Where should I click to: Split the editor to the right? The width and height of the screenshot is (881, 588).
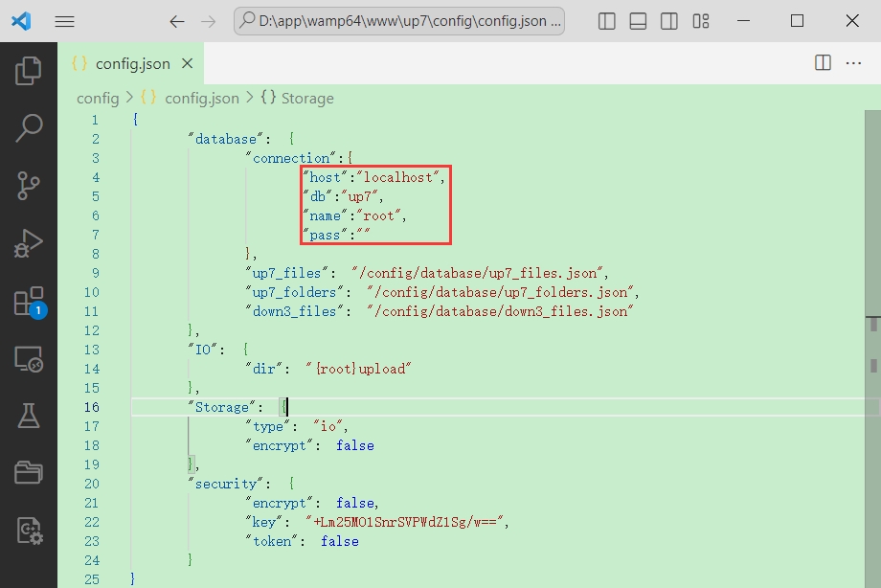pyautogui.click(x=823, y=62)
